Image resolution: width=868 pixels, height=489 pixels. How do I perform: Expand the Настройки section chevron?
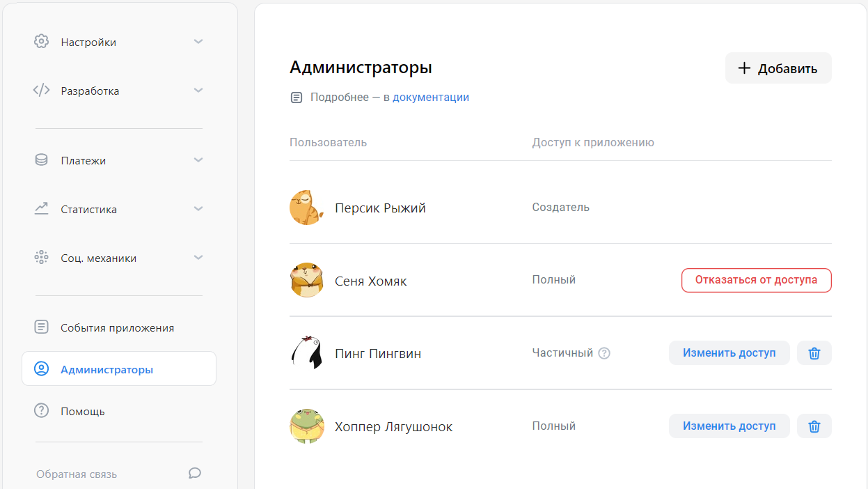click(x=198, y=41)
